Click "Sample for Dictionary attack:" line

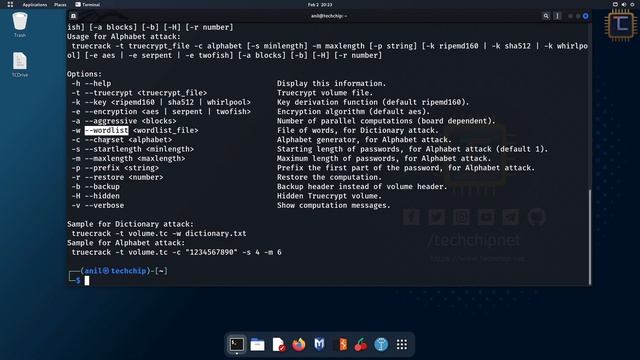pyautogui.click(x=130, y=224)
